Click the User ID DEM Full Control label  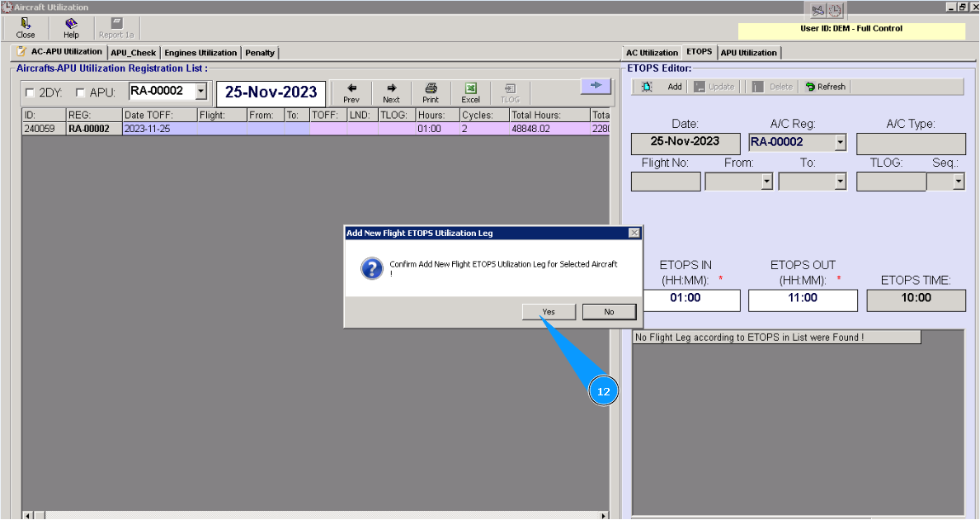tap(851, 29)
